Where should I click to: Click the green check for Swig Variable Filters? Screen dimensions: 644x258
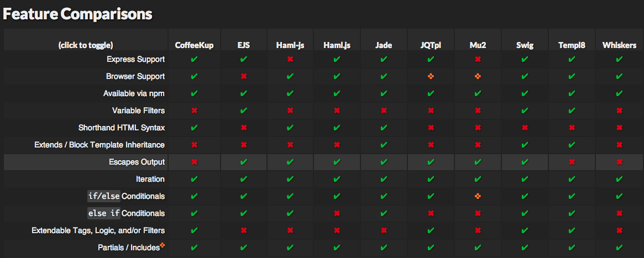tap(524, 110)
